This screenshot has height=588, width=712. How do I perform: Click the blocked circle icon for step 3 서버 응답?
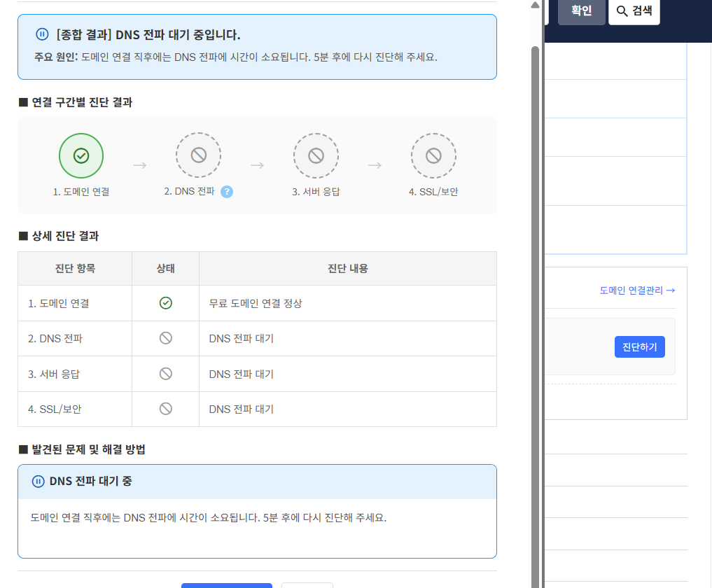(x=316, y=155)
